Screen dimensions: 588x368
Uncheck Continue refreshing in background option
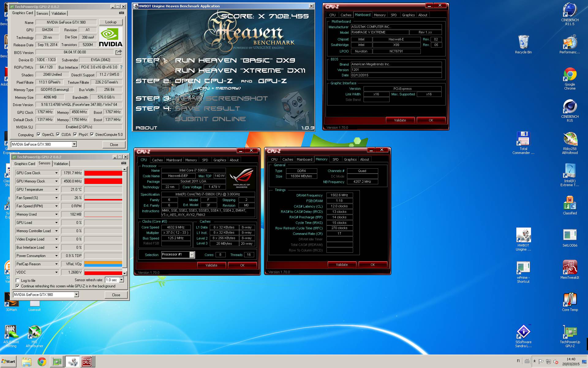17,286
